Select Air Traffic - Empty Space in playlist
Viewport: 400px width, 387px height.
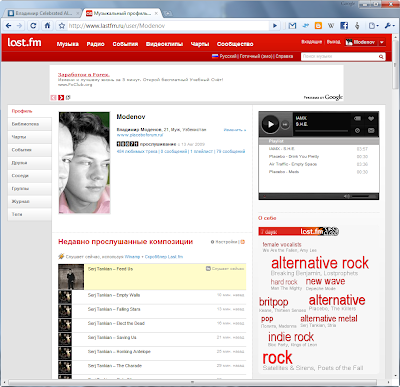pyautogui.click(x=318, y=164)
